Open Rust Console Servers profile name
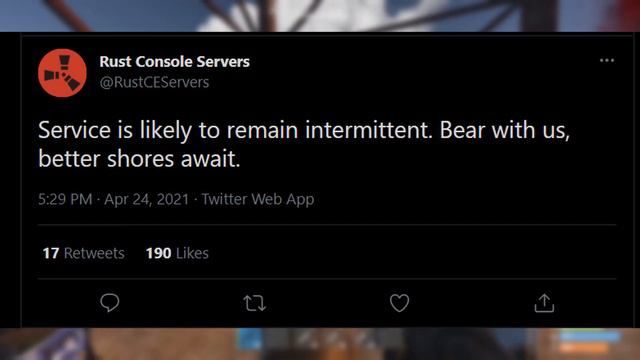Screen dimensions: 640x360 point(174,62)
